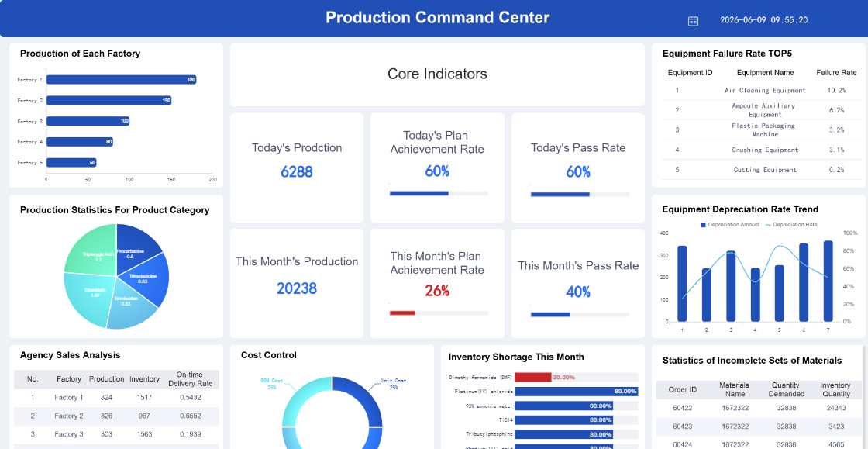This screenshot has height=449, width=868.
Task: Click the calendar icon in the header
Action: click(x=693, y=21)
